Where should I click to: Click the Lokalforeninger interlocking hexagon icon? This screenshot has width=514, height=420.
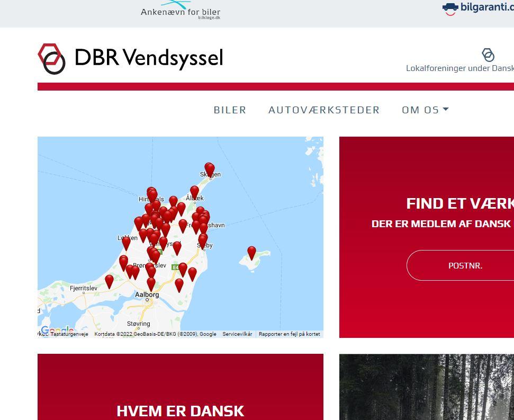488,55
